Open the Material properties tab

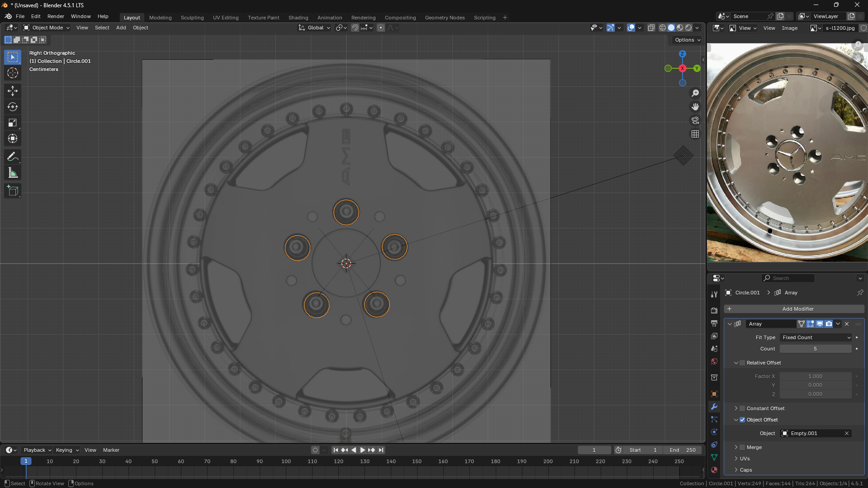coord(714,470)
